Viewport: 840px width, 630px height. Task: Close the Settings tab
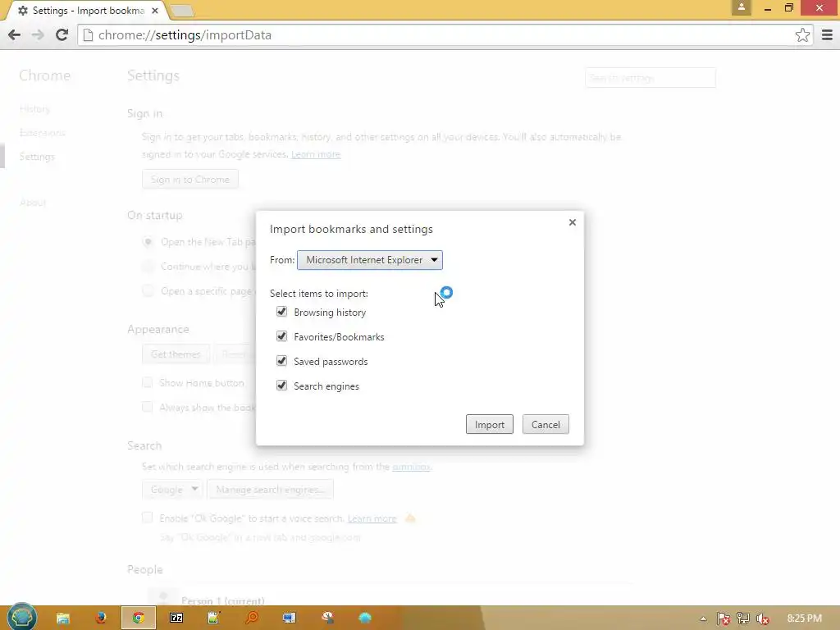pos(155,11)
